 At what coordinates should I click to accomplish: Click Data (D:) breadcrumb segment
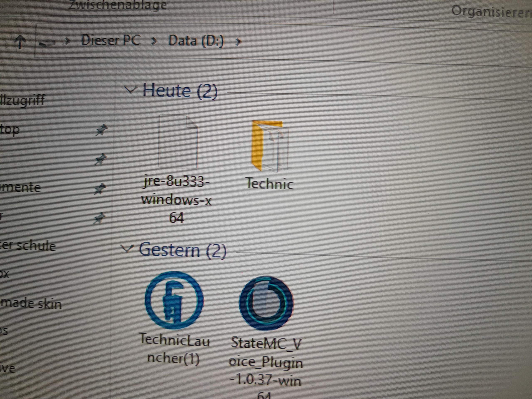[x=196, y=41]
